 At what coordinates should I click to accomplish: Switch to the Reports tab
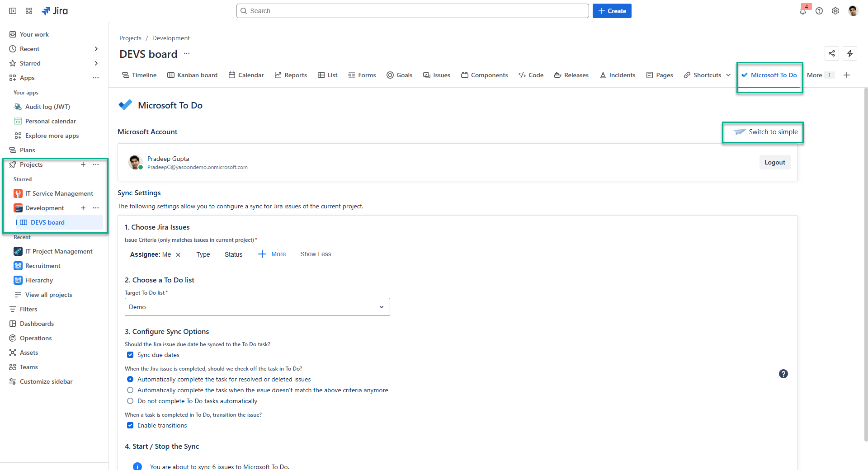(x=291, y=75)
